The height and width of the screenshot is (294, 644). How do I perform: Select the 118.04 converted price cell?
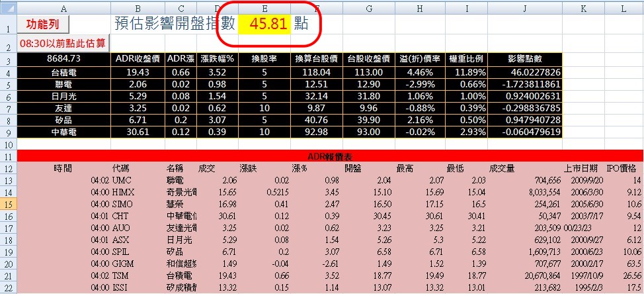316,73
